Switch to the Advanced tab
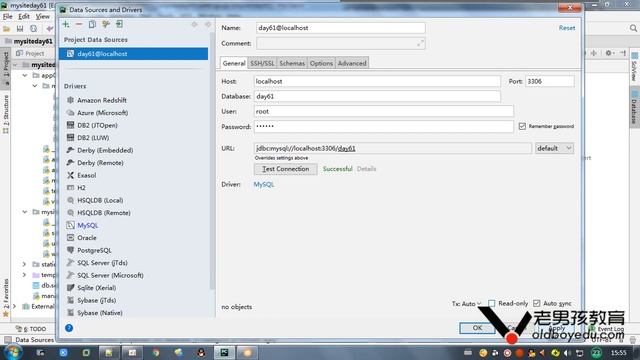Viewport: 640px width, 360px height. point(352,63)
